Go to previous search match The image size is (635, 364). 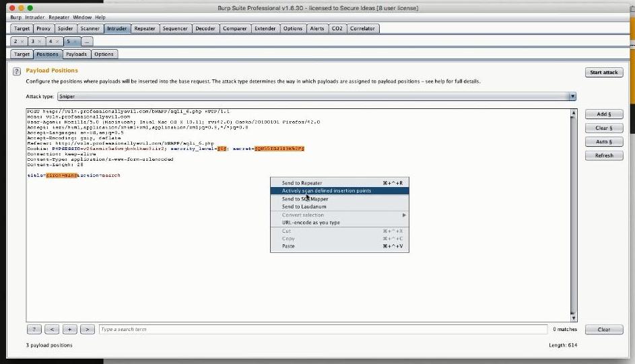[x=52, y=329]
